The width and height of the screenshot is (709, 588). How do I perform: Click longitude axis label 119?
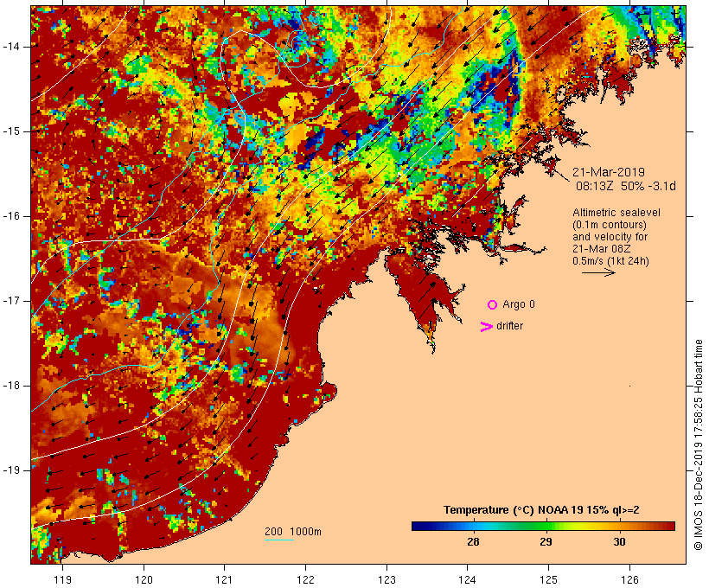62,579
